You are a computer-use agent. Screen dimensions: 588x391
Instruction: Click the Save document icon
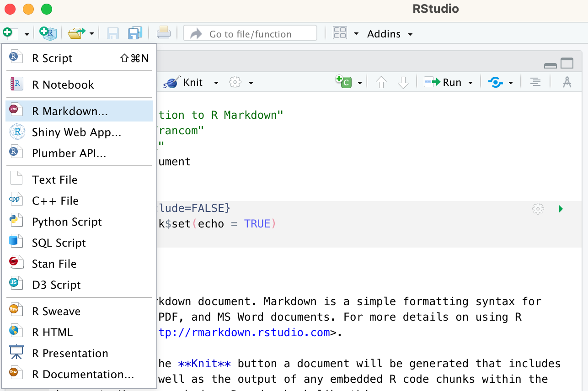point(112,33)
